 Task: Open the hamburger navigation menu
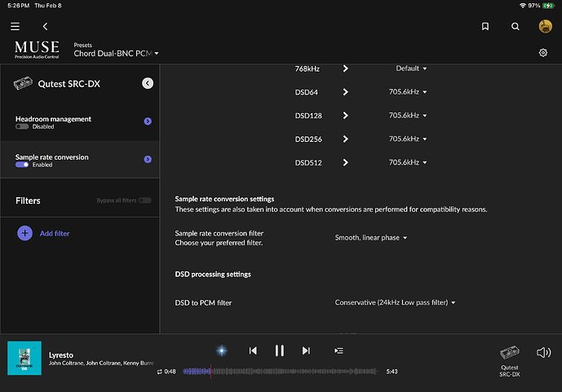click(15, 27)
